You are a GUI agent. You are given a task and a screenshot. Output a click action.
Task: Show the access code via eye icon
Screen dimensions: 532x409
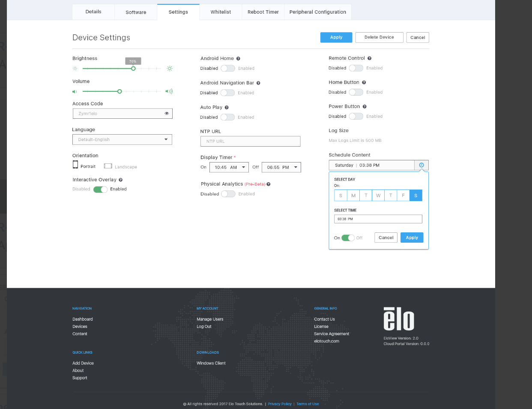167,114
